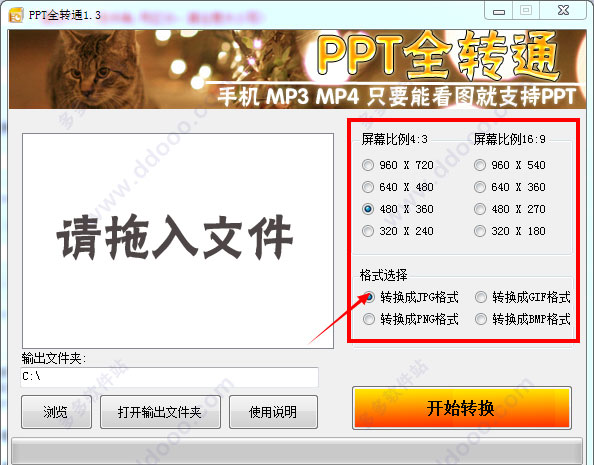Select the 960 X 720 resolution option
The width and height of the screenshot is (594, 465).
pos(397,165)
